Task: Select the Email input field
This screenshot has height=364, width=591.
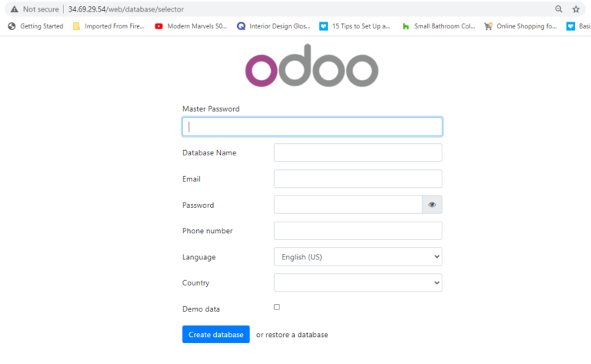Action: click(358, 179)
